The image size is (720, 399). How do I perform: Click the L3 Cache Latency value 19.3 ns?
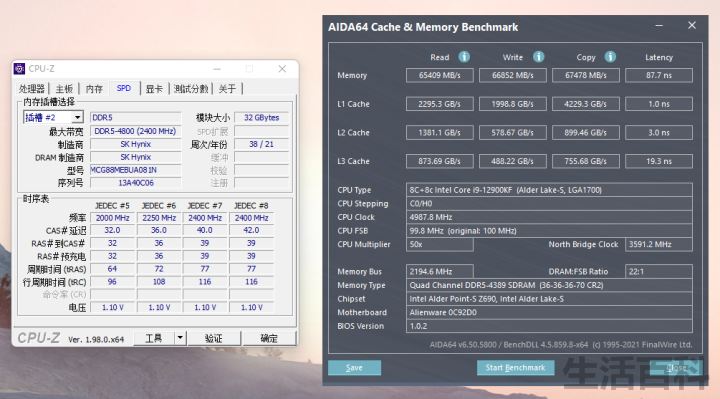(659, 161)
